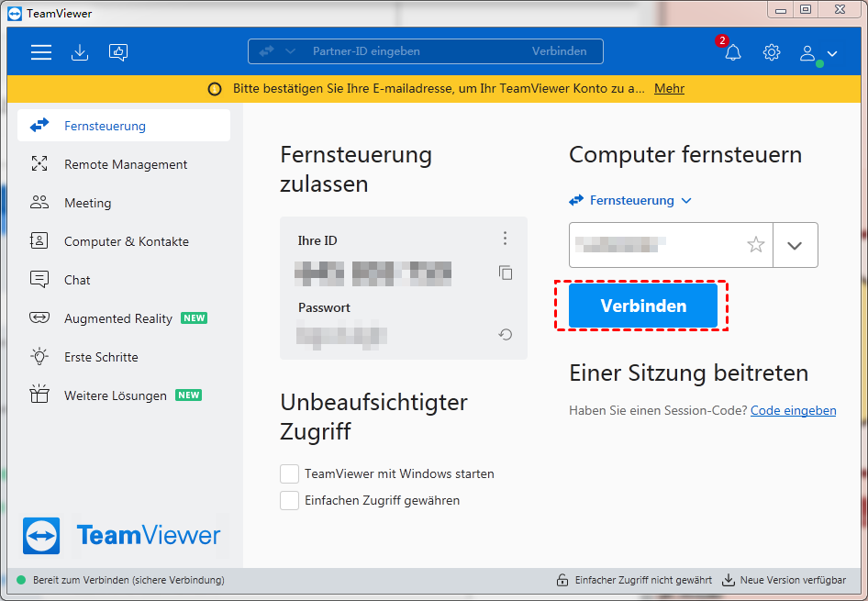Open the notifications bell icon
This screenshot has width=868, height=601.
732,52
